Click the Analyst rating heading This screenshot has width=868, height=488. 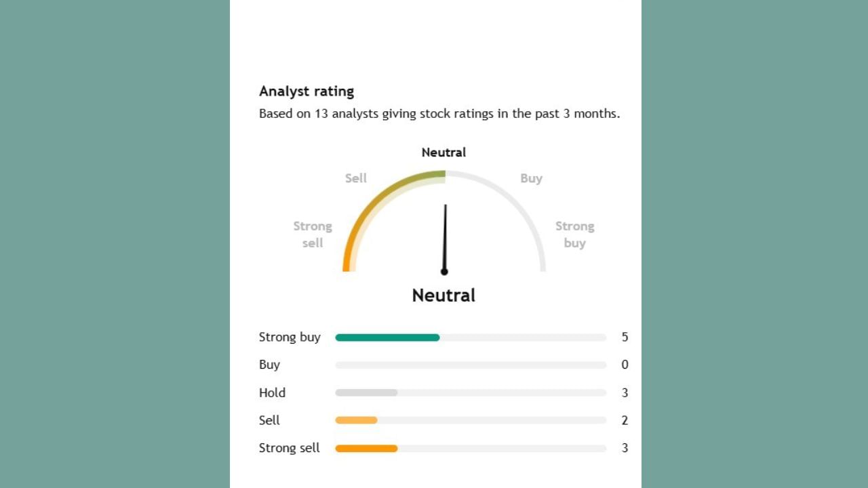(x=307, y=91)
